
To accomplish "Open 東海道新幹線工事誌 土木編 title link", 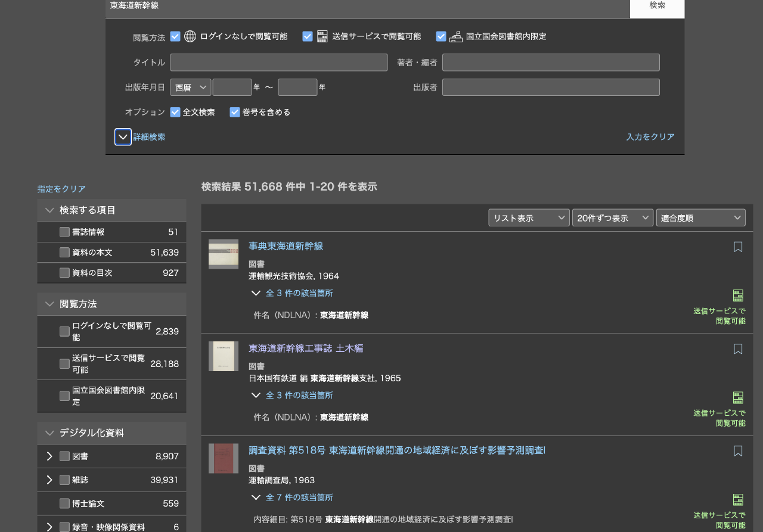I will tap(306, 349).
